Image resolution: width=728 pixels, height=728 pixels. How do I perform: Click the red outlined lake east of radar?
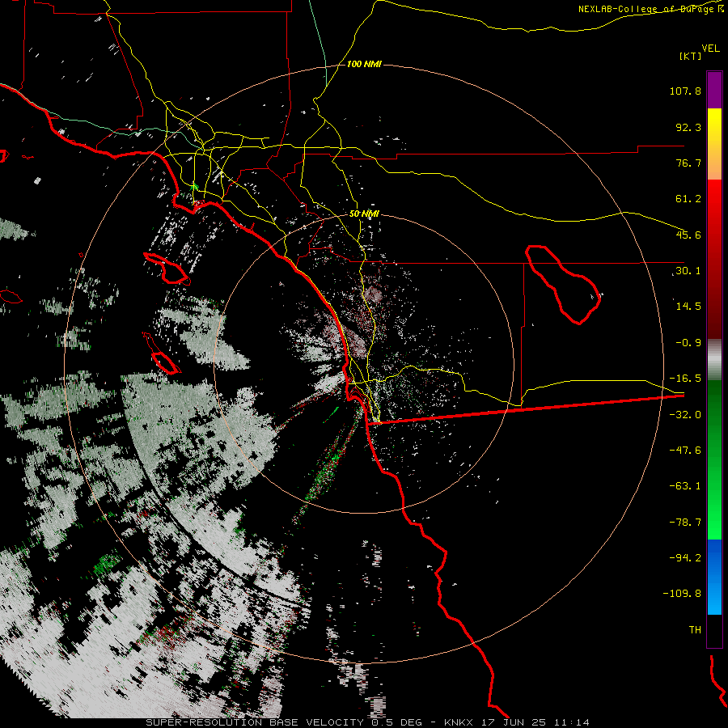click(563, 284)
